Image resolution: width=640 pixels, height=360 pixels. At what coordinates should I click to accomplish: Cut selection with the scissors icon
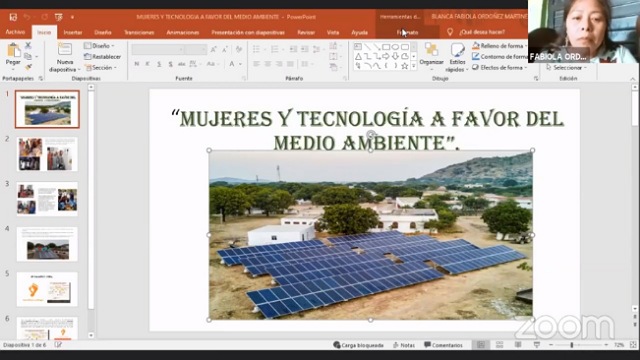(28, 45)
